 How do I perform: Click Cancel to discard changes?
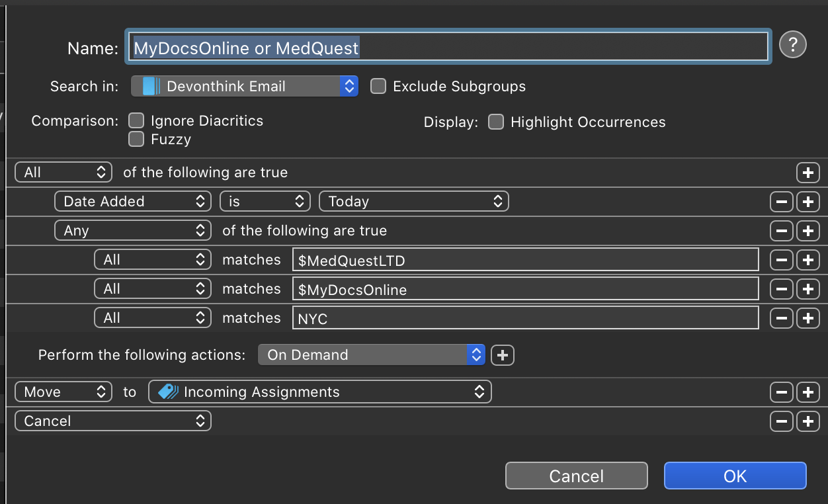point(576,476)
